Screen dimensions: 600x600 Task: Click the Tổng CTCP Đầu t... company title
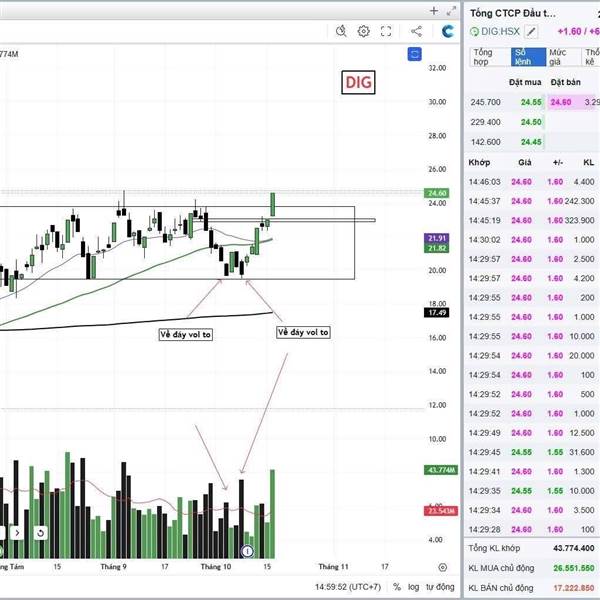(513, 13)
